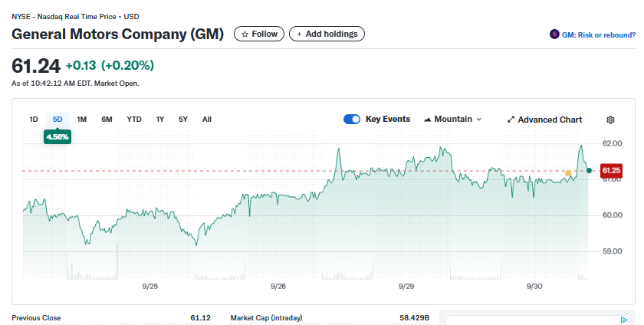Click the 61.25 red price label

coord(611,170)
